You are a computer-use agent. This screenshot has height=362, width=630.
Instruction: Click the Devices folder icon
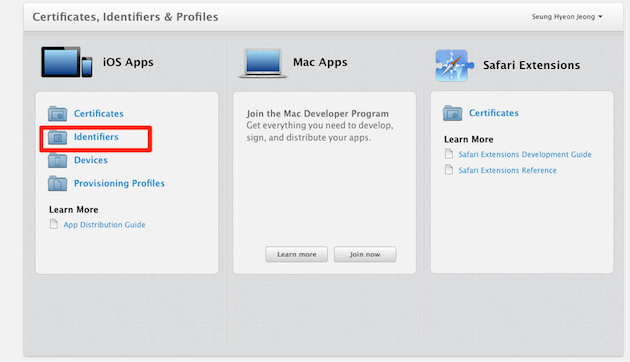57,160
